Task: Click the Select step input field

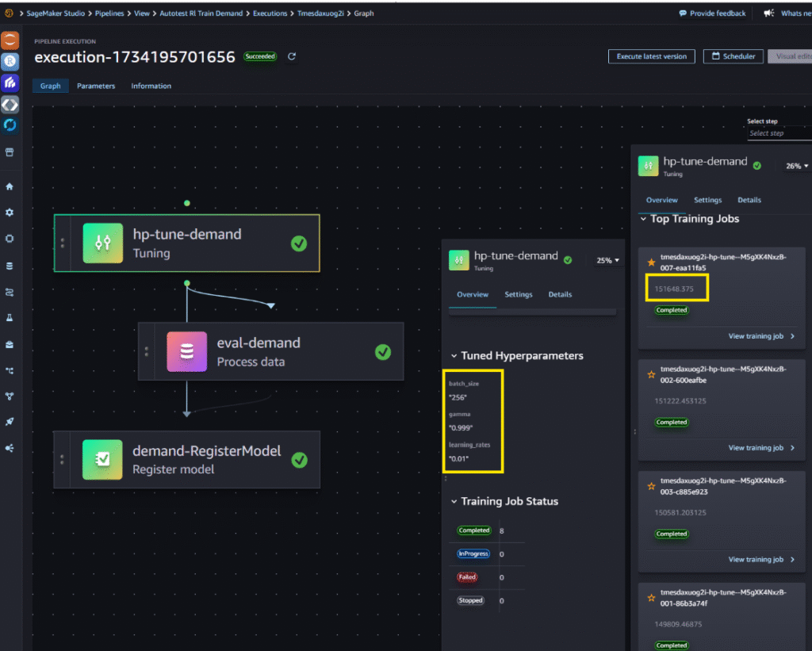Action: 777,133
